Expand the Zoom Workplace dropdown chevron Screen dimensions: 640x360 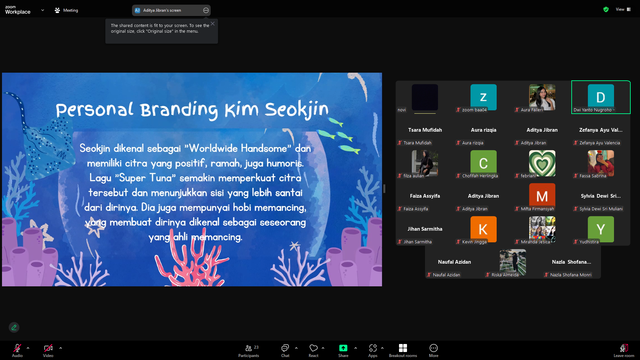click(x=42, y=10)
